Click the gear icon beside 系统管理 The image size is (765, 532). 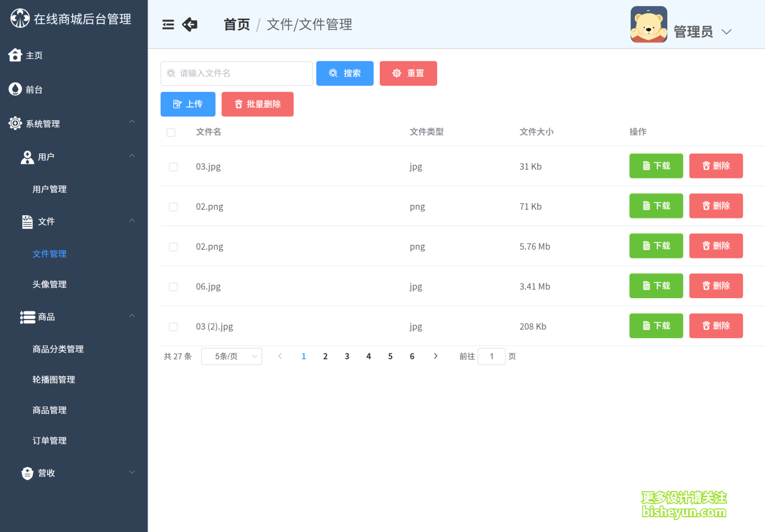15,123
